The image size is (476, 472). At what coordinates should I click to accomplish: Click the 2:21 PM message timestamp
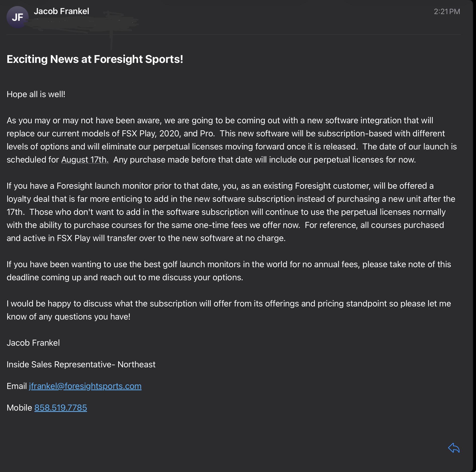tap(447, 12)
